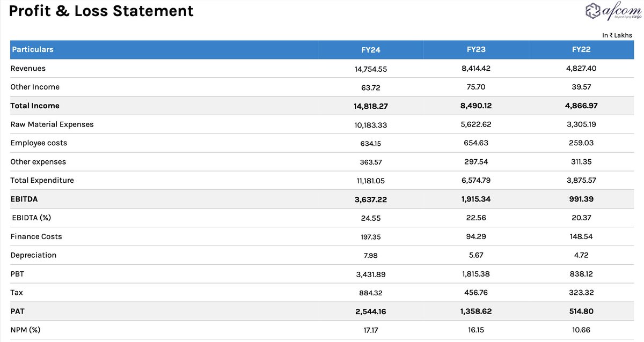This screenshot has width=644, height=342.
Task: Select the PAT row label
Action: click(x=17, y=311)
